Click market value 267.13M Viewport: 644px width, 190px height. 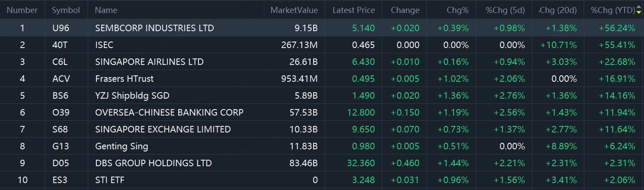tap(299, 45)
